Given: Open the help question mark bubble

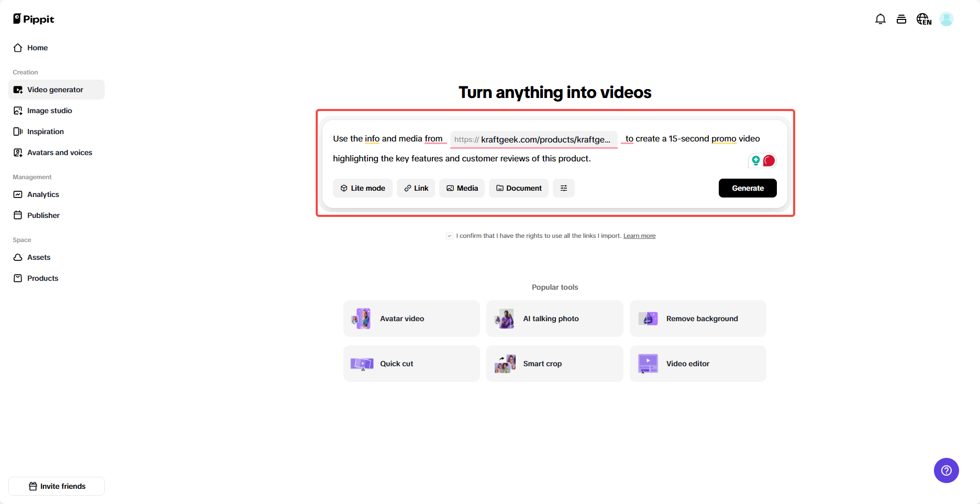Looking at the screenshot, I should click(x=946, y=470).
